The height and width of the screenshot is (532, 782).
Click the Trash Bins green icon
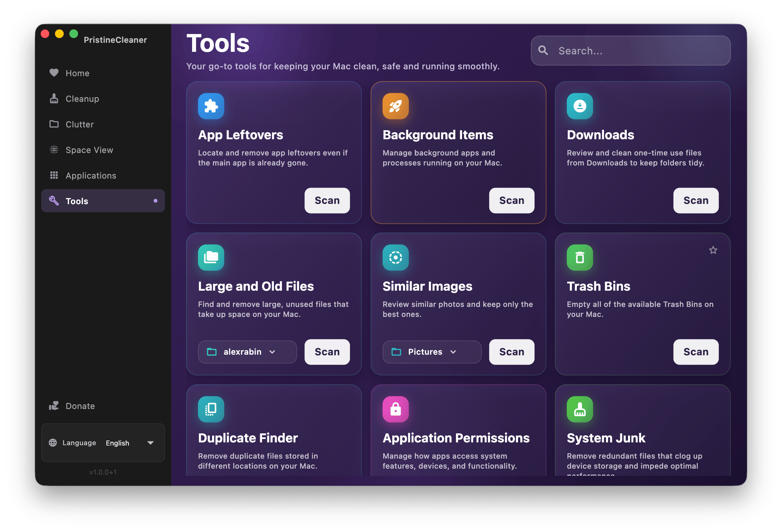[579, 258]
